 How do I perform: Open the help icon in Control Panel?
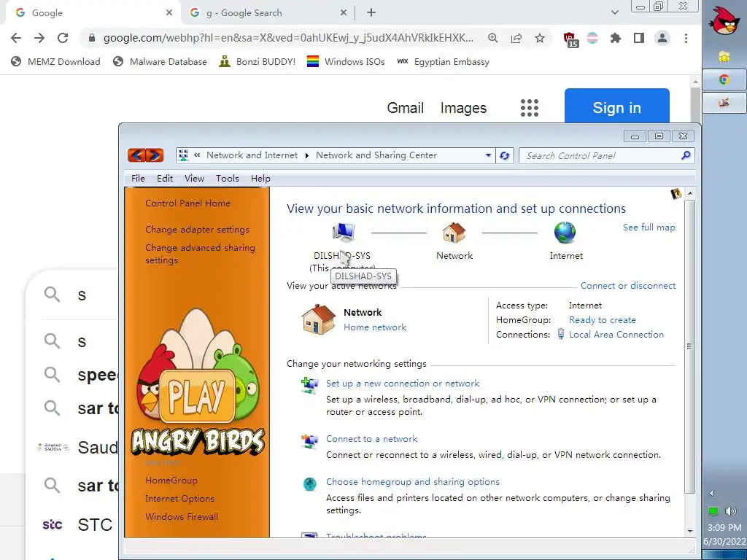[x=676, y=194]
